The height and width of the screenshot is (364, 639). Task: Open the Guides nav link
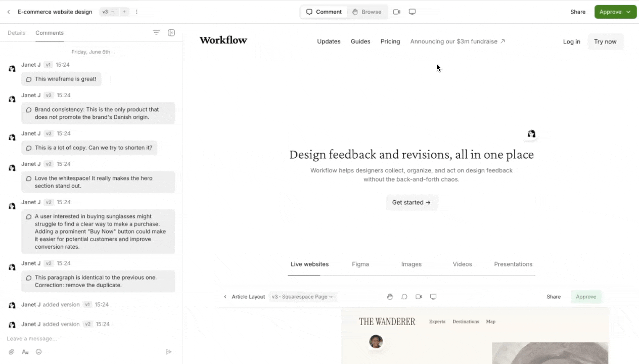360,41
